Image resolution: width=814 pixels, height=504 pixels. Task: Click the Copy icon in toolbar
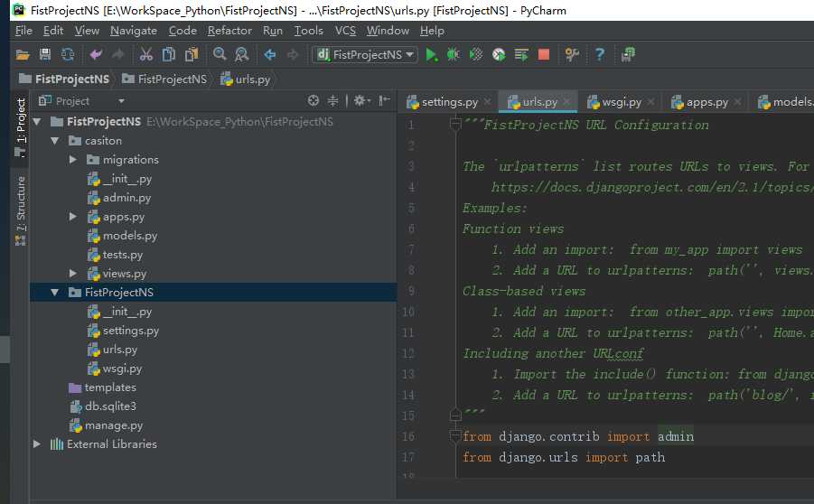tap(169, 54)
